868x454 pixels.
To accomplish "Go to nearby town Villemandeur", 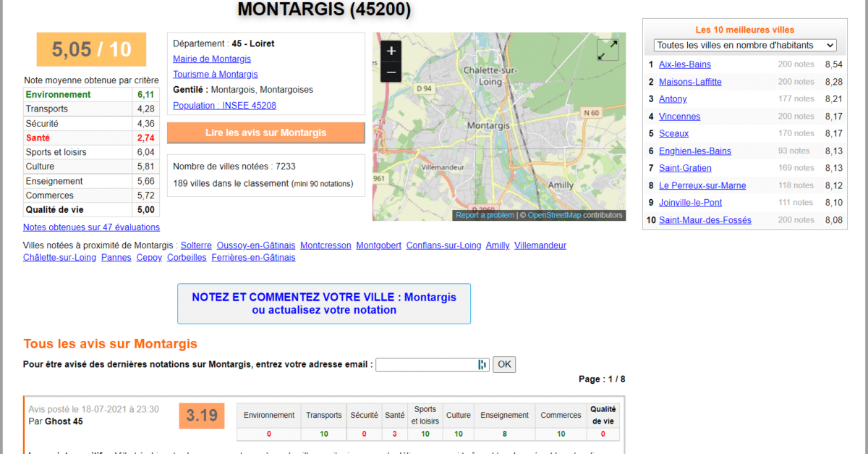I will 540,245.
